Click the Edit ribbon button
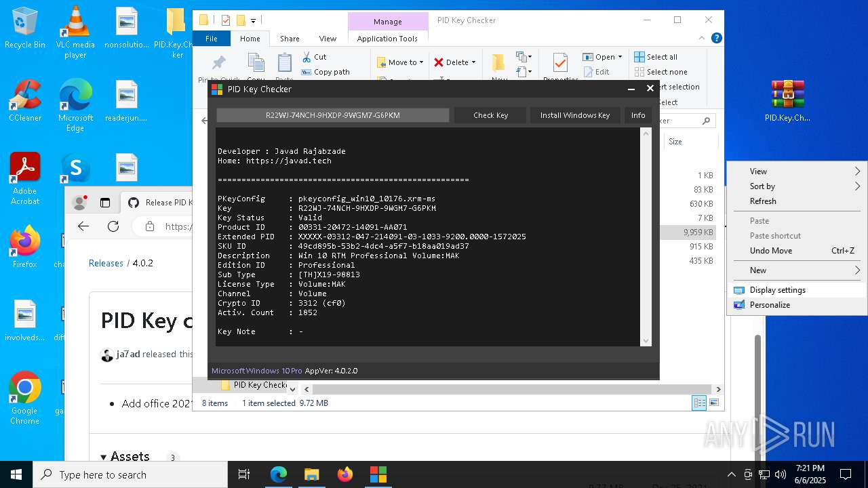Screen dimensions: 868x488 596,72
